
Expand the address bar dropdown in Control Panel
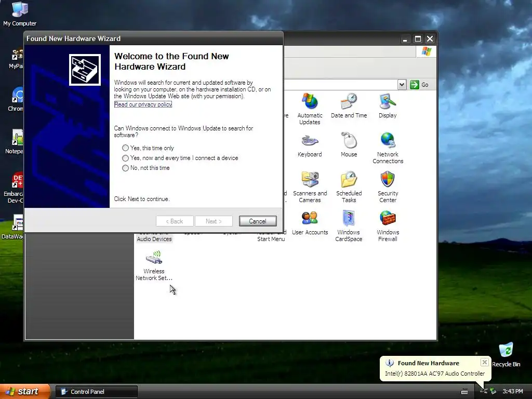click(x=402, y=85)
